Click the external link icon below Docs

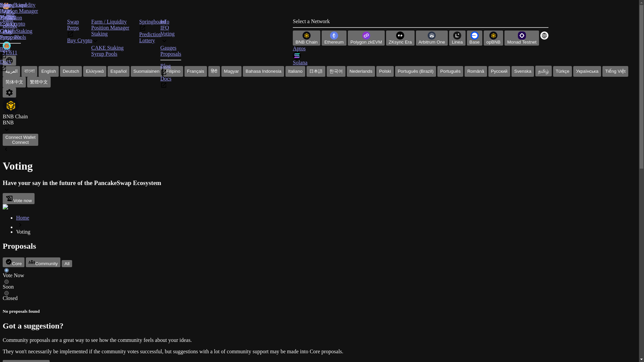(163, 85)
